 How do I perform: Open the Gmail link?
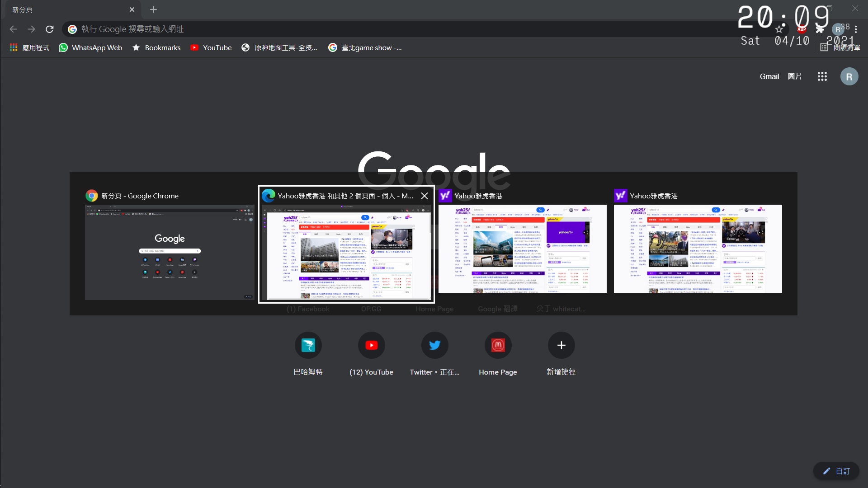click(x=769, y=76)
